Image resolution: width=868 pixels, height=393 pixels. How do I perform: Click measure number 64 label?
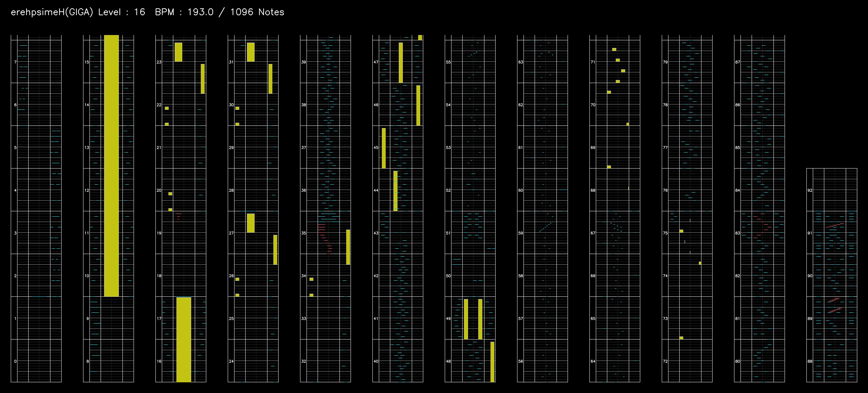click(x=593, y=361)
